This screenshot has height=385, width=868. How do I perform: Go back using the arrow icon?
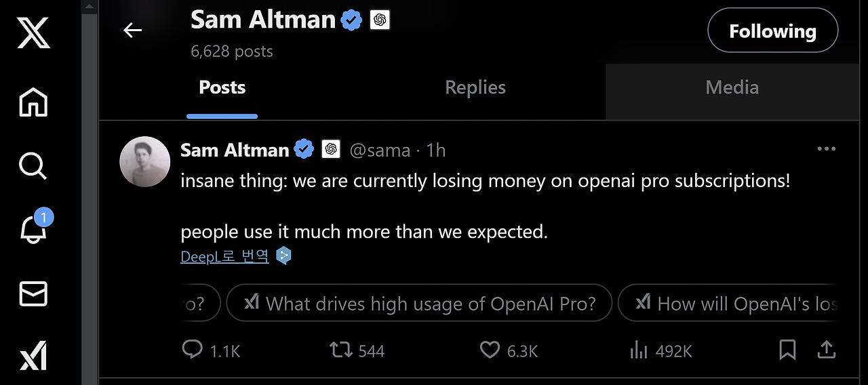pyautogui.click(x=132, y=30)
